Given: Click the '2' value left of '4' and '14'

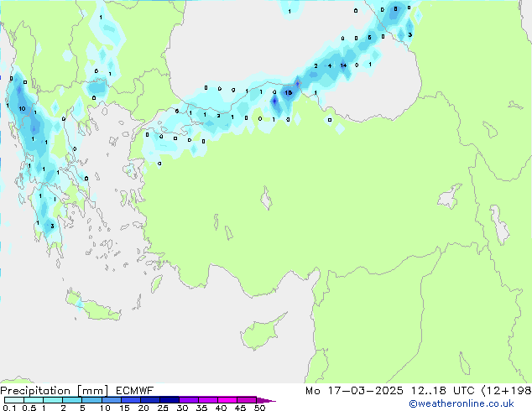Looking at the screenshot, I should tap(316, 65).
